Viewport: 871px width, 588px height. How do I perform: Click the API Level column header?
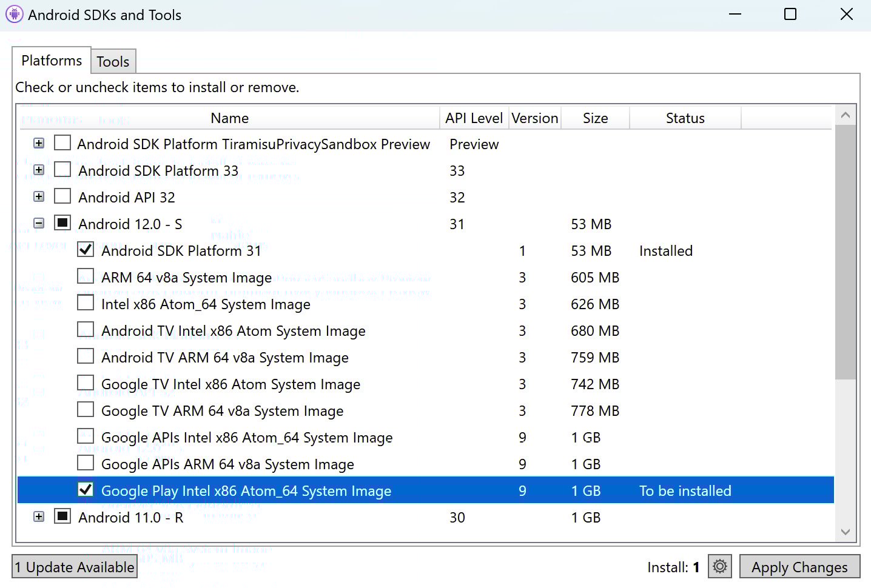tap(474, 118)
